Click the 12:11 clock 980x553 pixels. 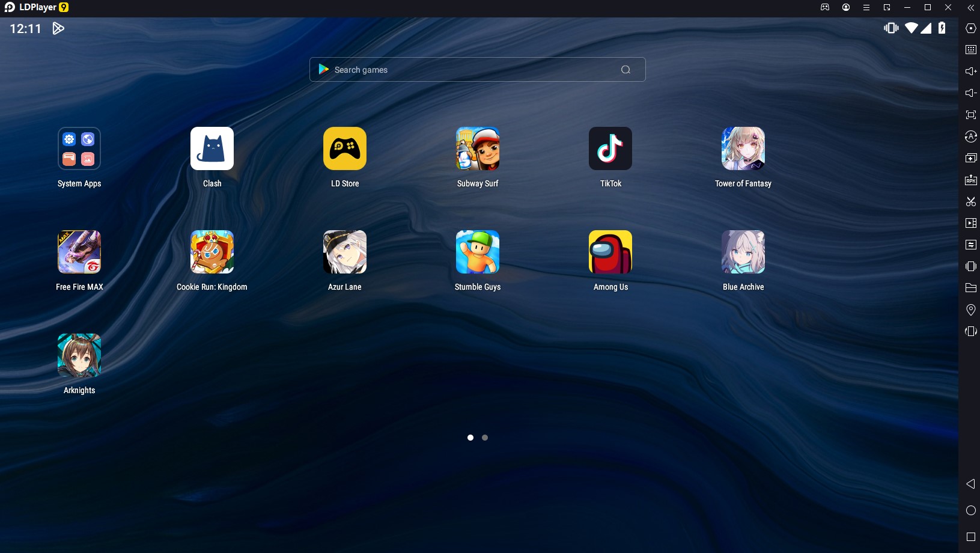pyautogui.click(x=26, y=28)
